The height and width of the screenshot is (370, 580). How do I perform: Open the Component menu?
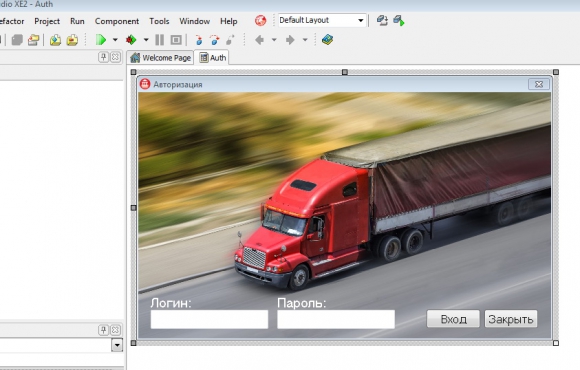pyautogui.click(x=117, y=21)
